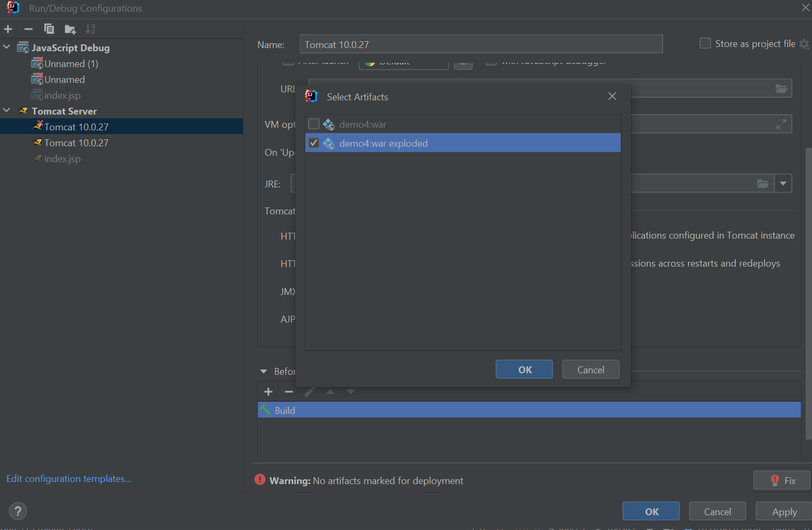The height and width of the screenshot is (530, 812).
Task: Click the JavaScript Debug group label
Action: click(71, 48)
